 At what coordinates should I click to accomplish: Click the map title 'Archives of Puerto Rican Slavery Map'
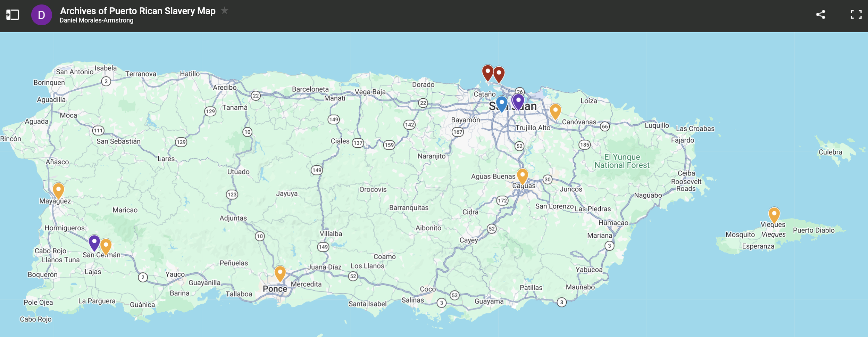pyautogui.click(x=138, y=11)
